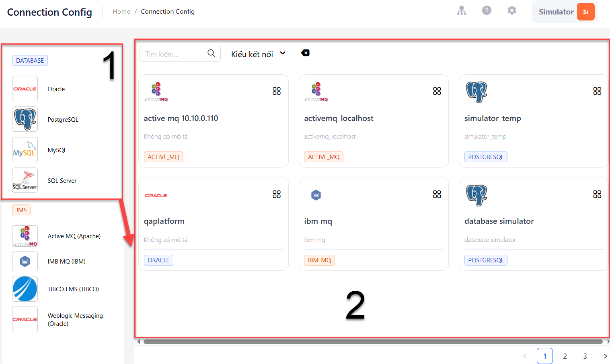
Task: Select pagination page 1
Action: point(545,356)
